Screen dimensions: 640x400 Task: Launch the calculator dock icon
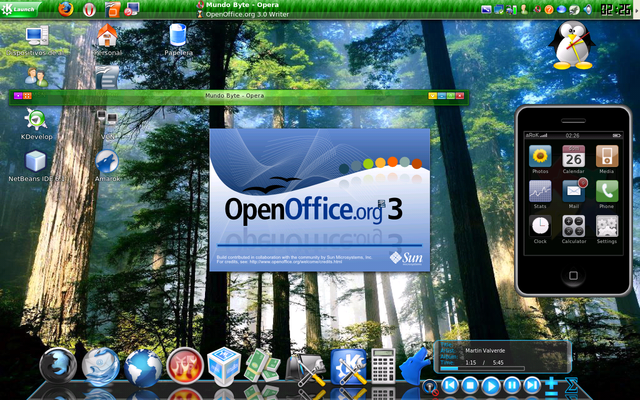pos(383,367)
